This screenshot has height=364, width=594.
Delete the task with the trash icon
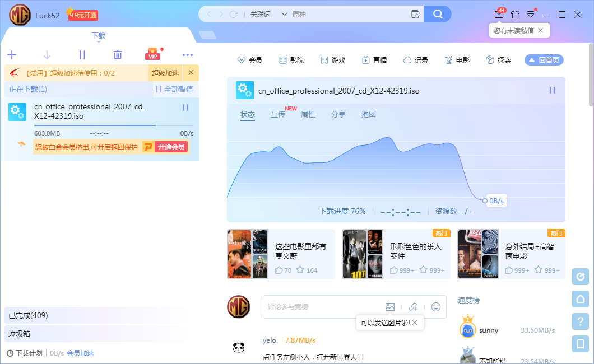(118, 55)
